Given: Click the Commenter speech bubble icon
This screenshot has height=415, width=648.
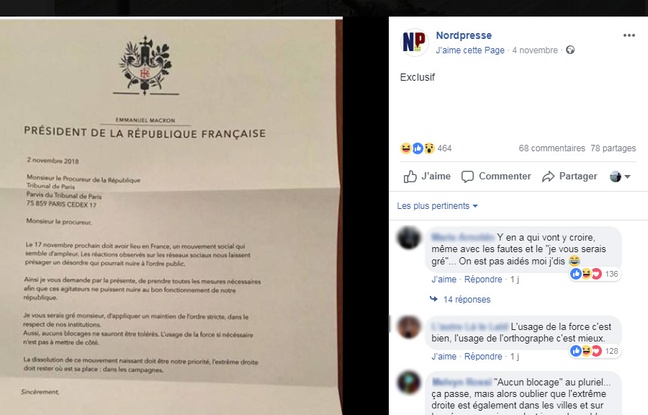Looking at the screenshot, I should tap(467, 176).
